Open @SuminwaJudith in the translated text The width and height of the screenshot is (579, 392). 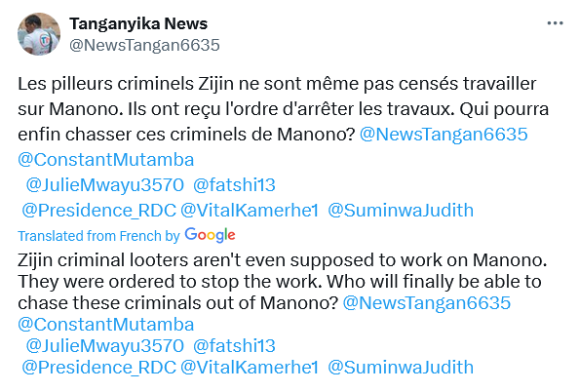point(401,368)
